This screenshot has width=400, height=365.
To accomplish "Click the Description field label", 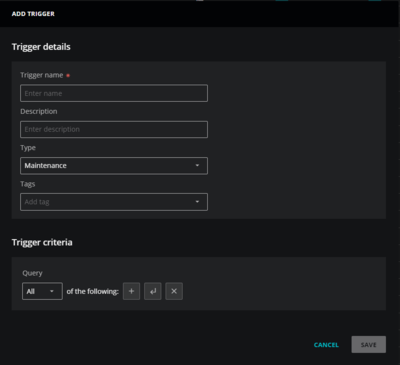I will tap(39, 111).
